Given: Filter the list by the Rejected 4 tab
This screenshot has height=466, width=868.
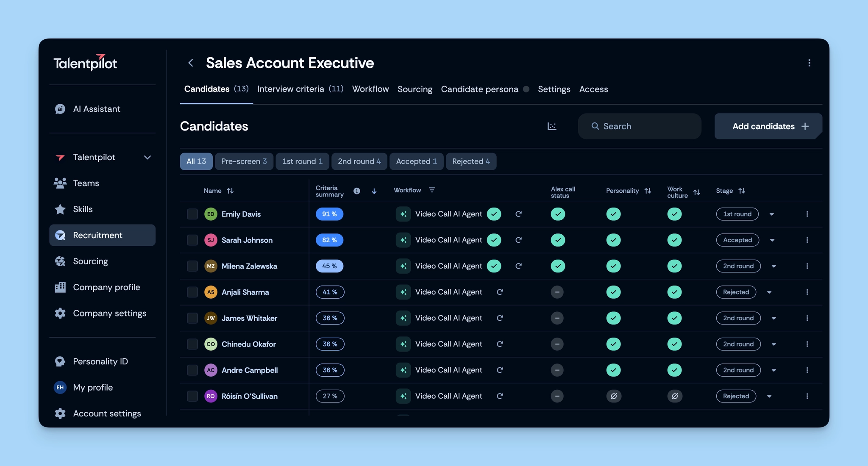Looking at the screenshot, I should pos(470,161).
